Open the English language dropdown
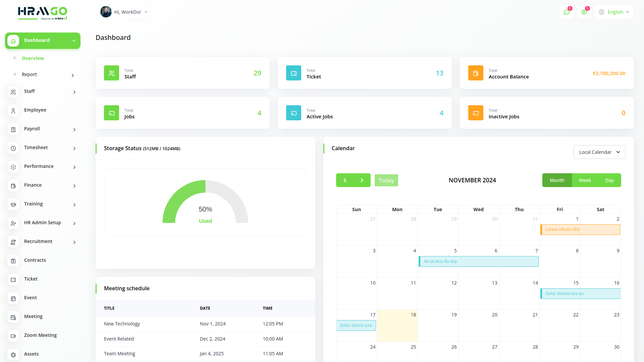Screen dimensions: 644x362 (614, 12)
